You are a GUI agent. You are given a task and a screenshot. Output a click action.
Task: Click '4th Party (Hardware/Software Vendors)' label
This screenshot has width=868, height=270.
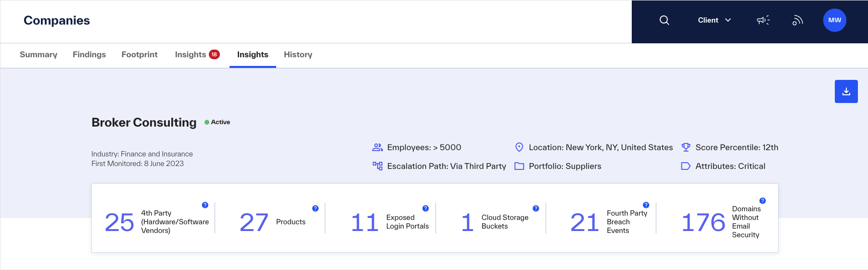(175, 222)
